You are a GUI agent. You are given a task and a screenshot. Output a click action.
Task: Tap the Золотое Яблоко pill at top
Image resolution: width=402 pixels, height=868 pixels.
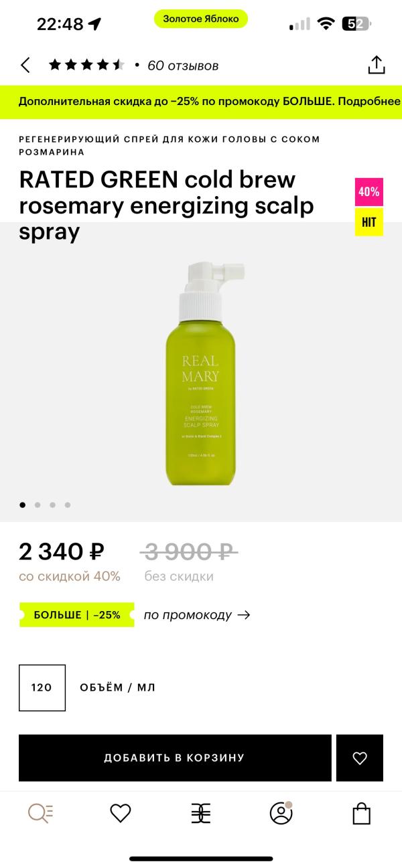tap(201, 19)
